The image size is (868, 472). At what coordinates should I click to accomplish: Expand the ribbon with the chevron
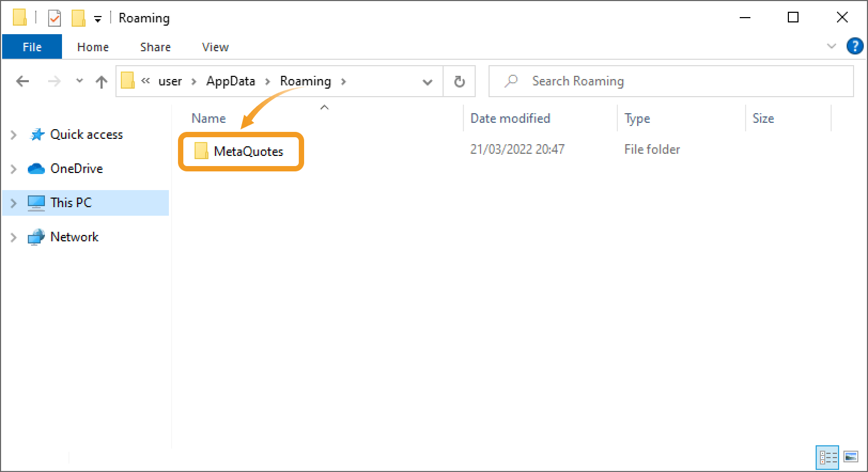click(x=831, y=46)
